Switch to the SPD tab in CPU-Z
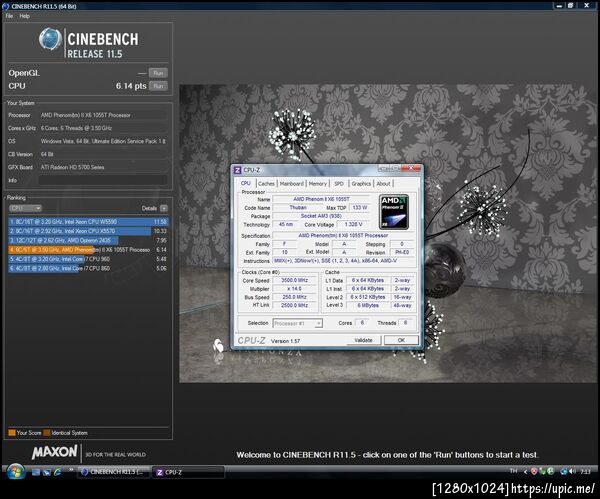The width and height of the screenshot is (600, 499). pyautogui.click(x=339, y=184)
